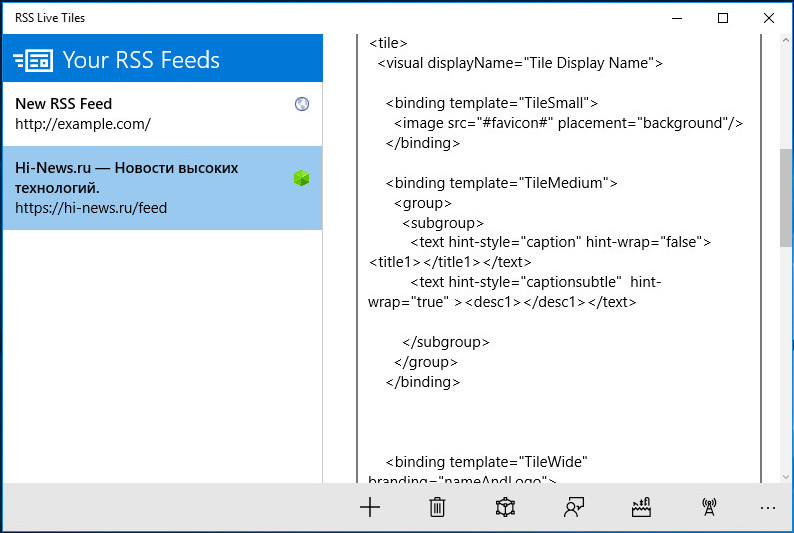Open the more options ellipsis menu
794x533 pixels.
click(768, 508)
